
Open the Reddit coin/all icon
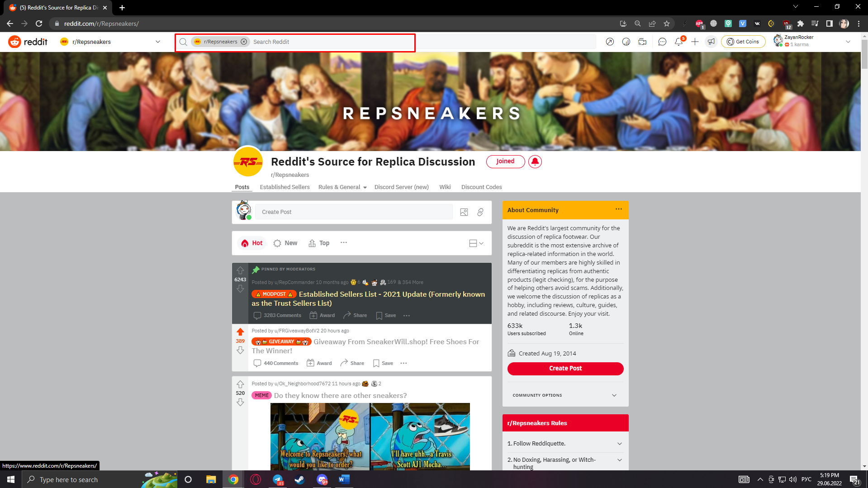point(626,42)
